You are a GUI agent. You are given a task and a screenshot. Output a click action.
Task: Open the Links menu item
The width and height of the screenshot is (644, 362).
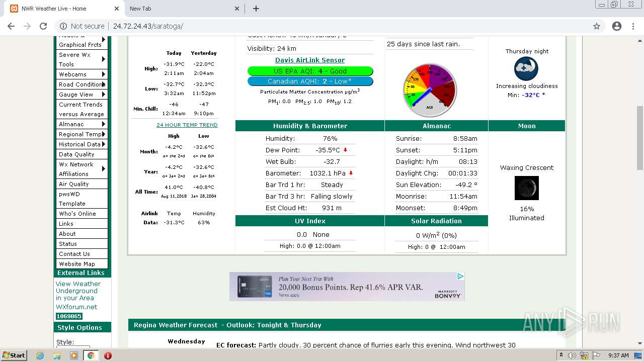pos(82,224)
